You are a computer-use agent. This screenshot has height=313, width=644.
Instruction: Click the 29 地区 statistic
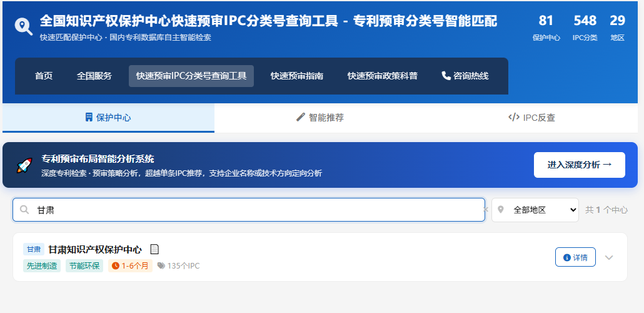pos(617,28)
